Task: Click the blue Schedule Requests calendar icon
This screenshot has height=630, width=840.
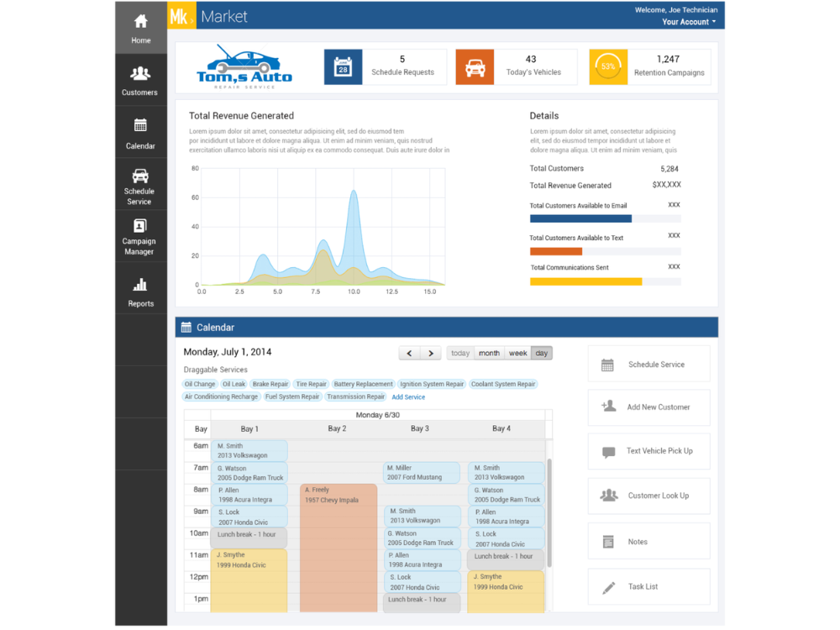Action: tap(343, 67)
